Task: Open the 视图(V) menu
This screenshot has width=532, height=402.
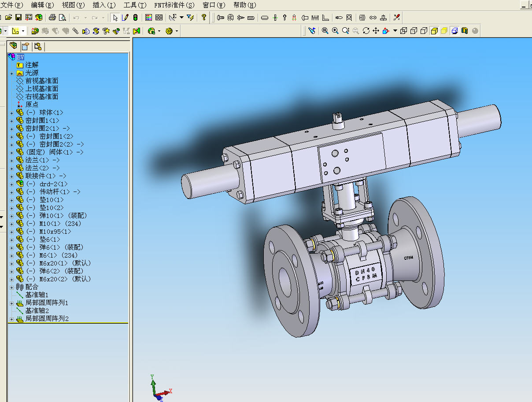Action: pos(73,5)
